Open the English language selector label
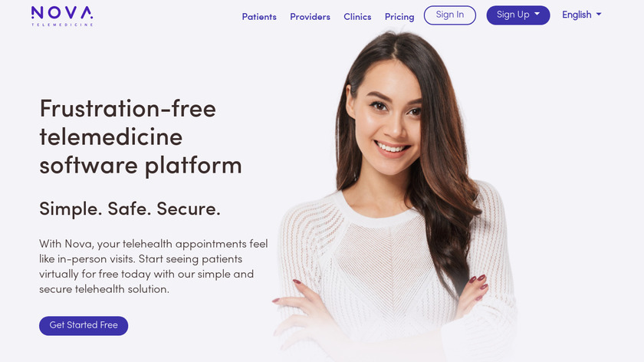The image size is (644, 362). coord(577,15)
